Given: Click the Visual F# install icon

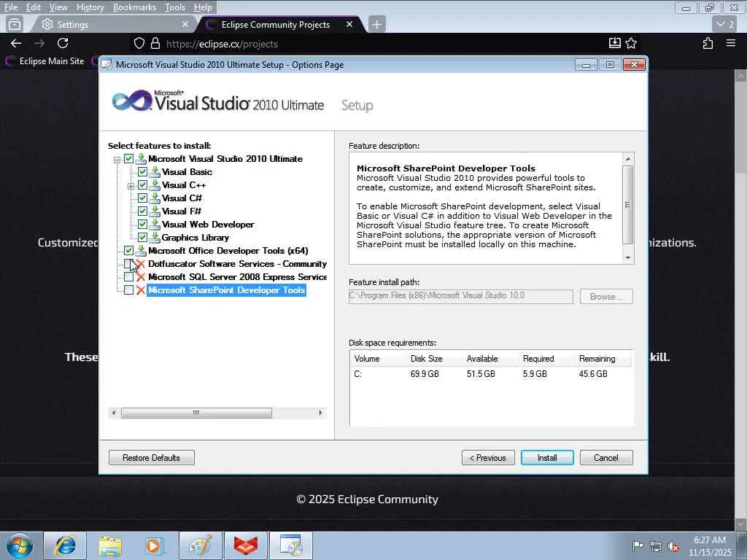Looking at the screenshot, I should point(155,211).
